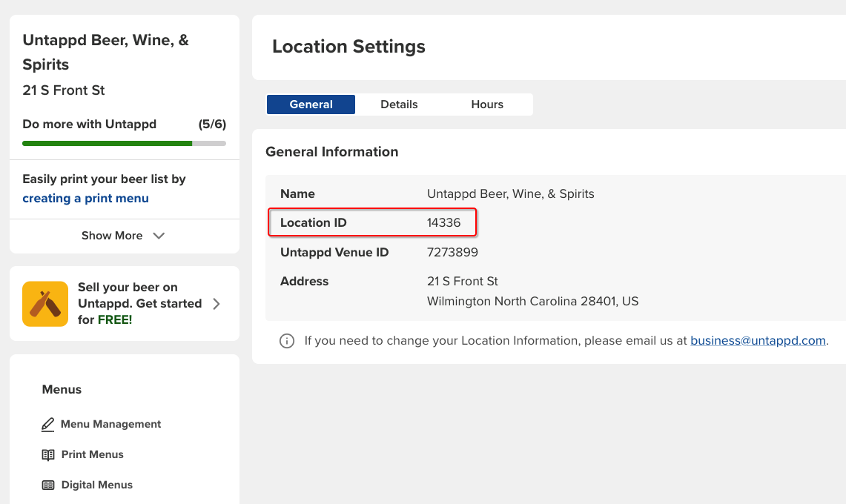Click the Location ID label

tap(314, 223)
